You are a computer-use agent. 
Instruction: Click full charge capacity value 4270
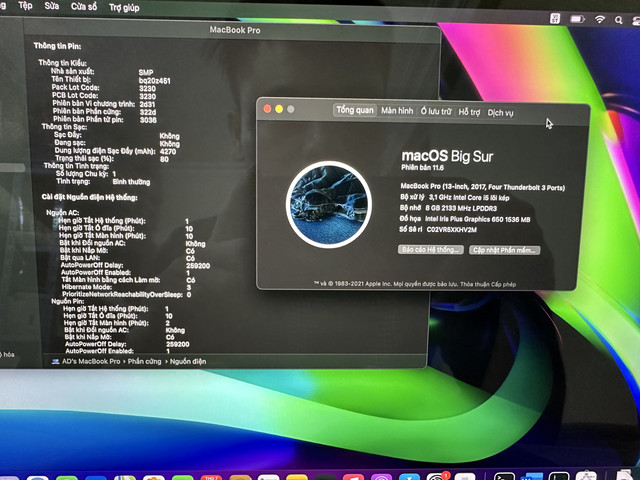[168, 151]
